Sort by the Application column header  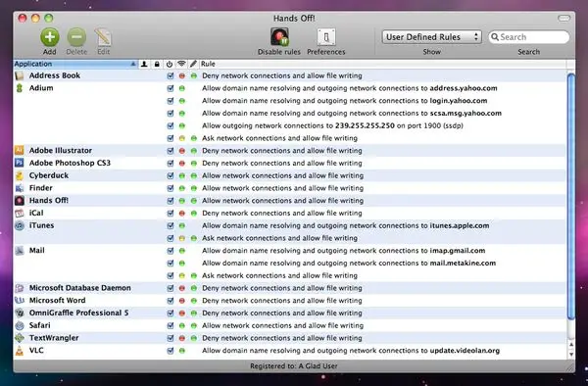[x=75, y=64]
